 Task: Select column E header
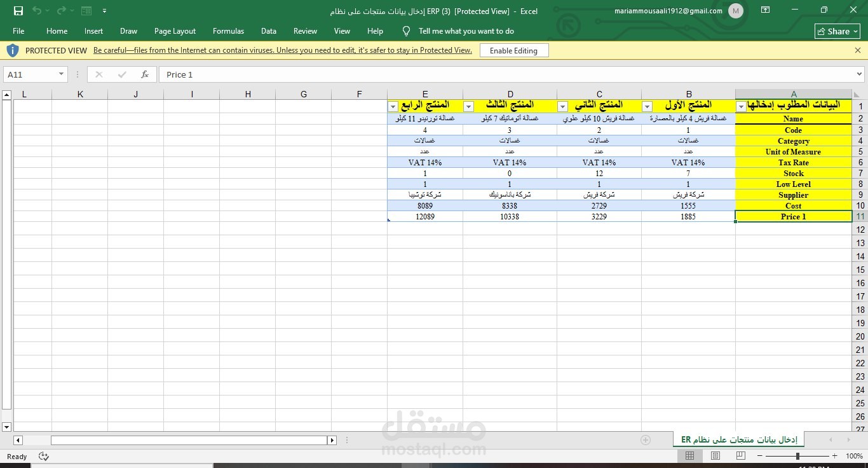[425, 94]
